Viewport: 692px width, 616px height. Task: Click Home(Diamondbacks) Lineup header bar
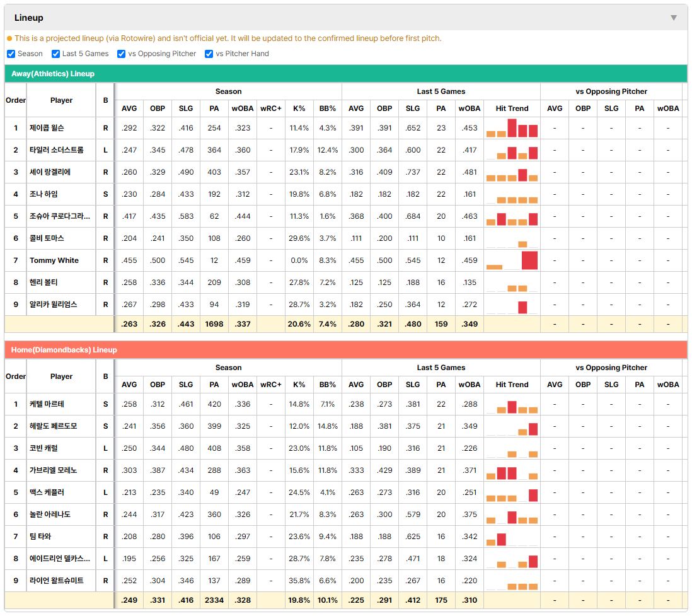tap(346, 350)
